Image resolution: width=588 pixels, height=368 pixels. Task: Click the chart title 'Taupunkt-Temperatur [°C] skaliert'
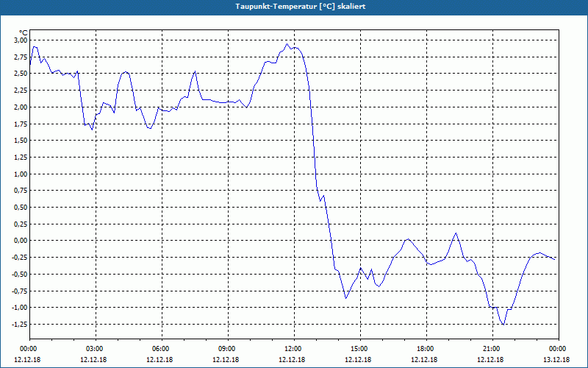coord(301,7)
